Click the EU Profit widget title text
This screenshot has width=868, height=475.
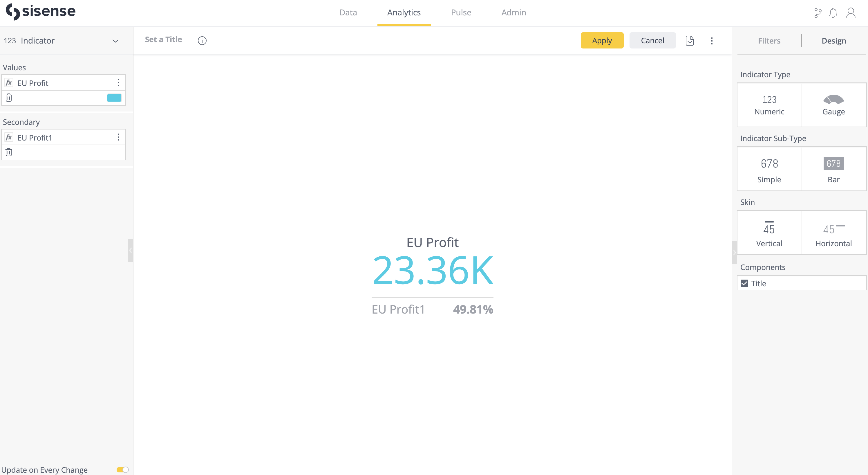432,242
